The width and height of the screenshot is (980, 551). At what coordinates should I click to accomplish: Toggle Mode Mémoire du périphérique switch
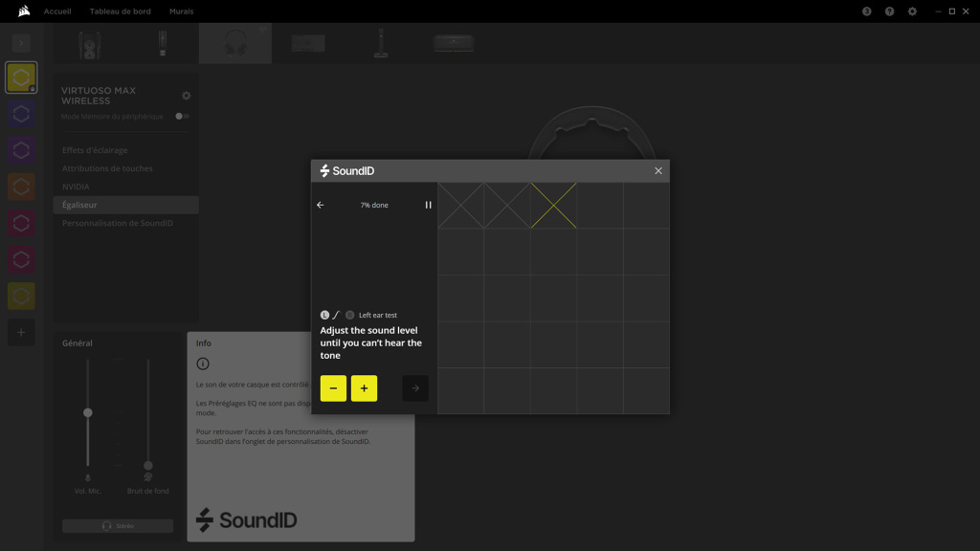182,116
